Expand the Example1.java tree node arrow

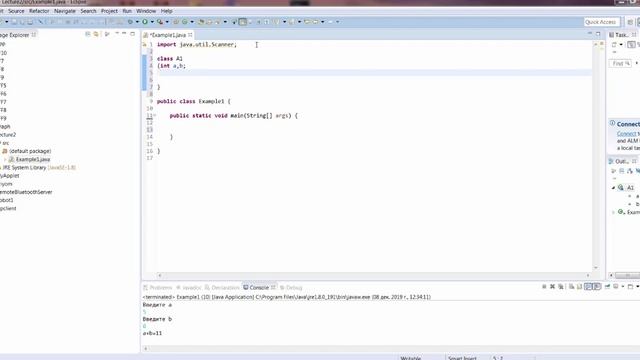[x=5, y=159]
